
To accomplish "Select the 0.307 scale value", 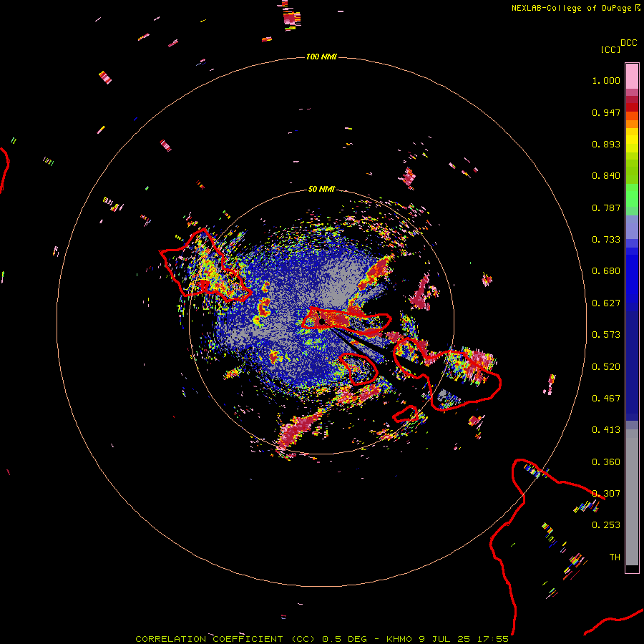I will coord(606,494).
